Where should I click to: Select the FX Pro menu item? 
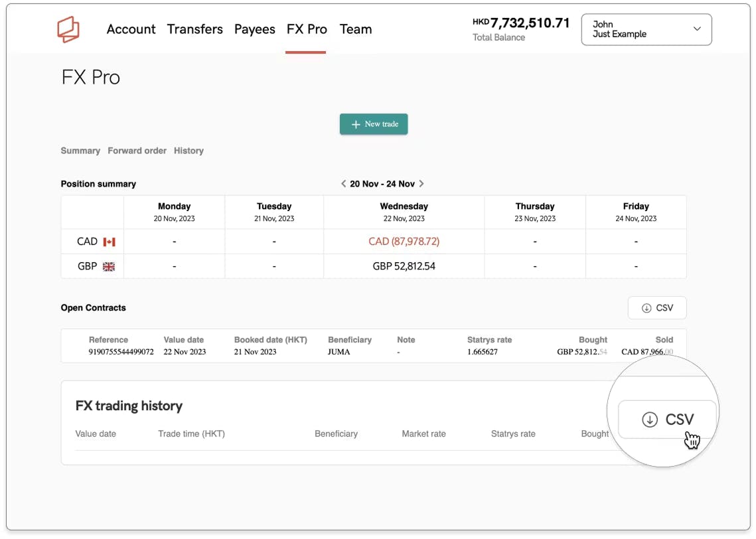307,29
